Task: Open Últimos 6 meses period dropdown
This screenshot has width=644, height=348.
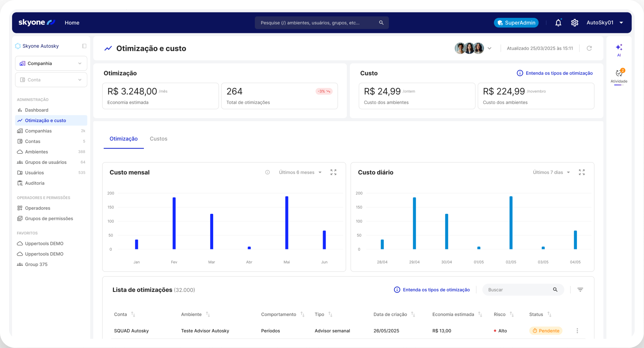Action: pos(300,172)
